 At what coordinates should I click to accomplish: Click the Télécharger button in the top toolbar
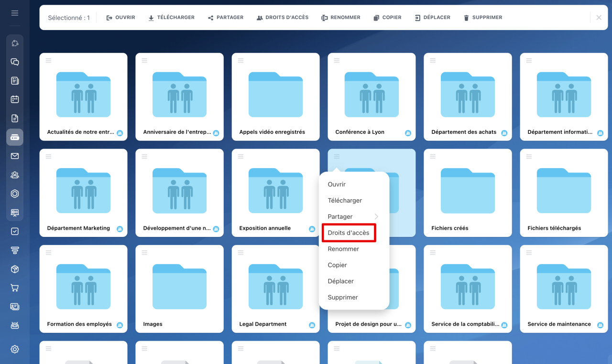(x=171, y=18)
